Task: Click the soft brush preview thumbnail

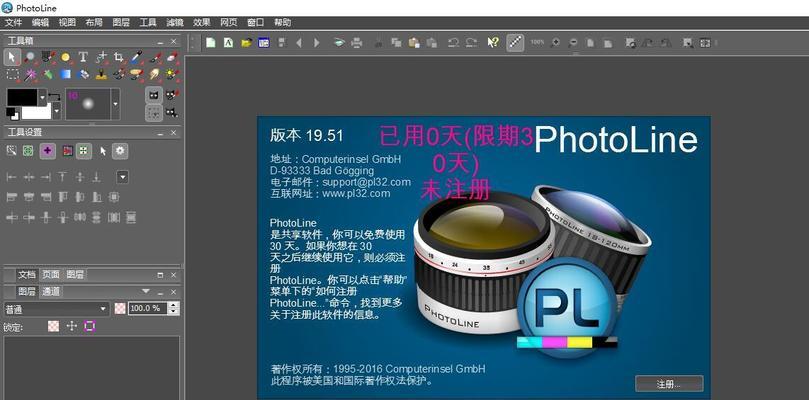Action: coord(88,104)
